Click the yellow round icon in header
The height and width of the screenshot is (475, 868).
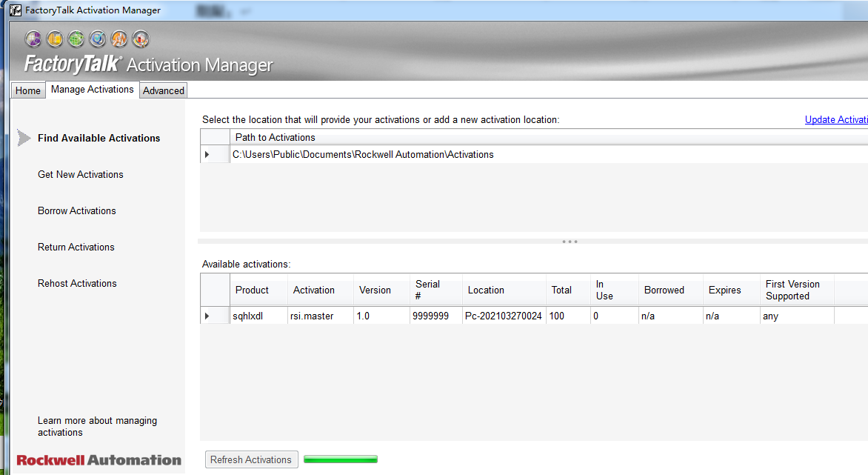(x=55, y=39)
